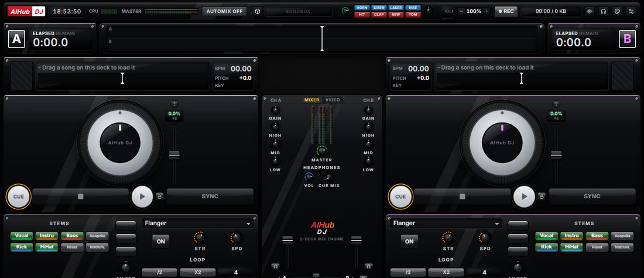Image resolution: width=644 pixels, height=278 pixels.
Task: Increase zoom with the plus button
Action: 487,11
